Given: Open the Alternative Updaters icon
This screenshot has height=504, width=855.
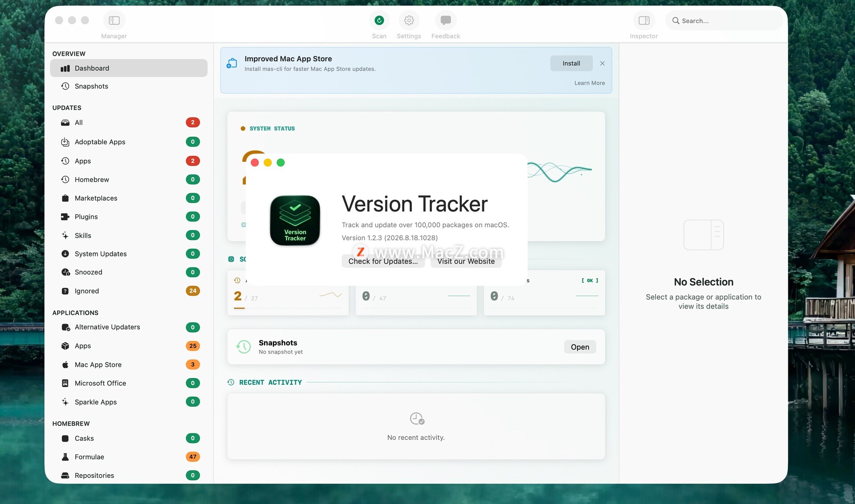Looking at the screenshot, I should coord(65,327).
